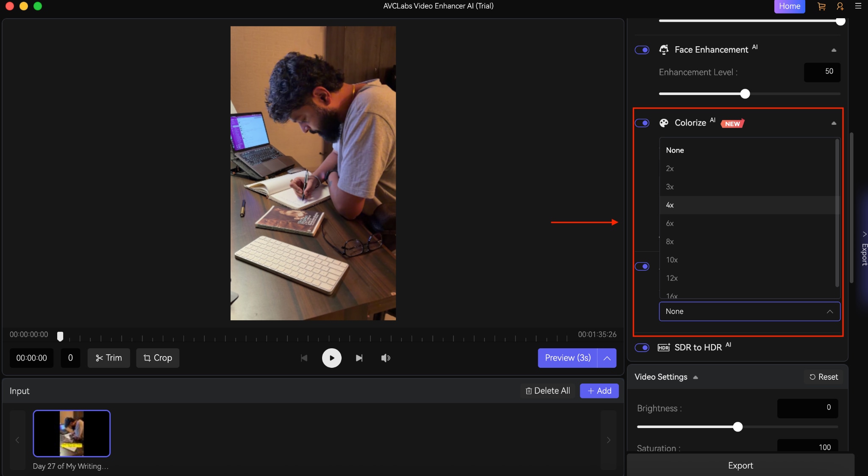Collapse the Video Settings panel

point(695,377)
